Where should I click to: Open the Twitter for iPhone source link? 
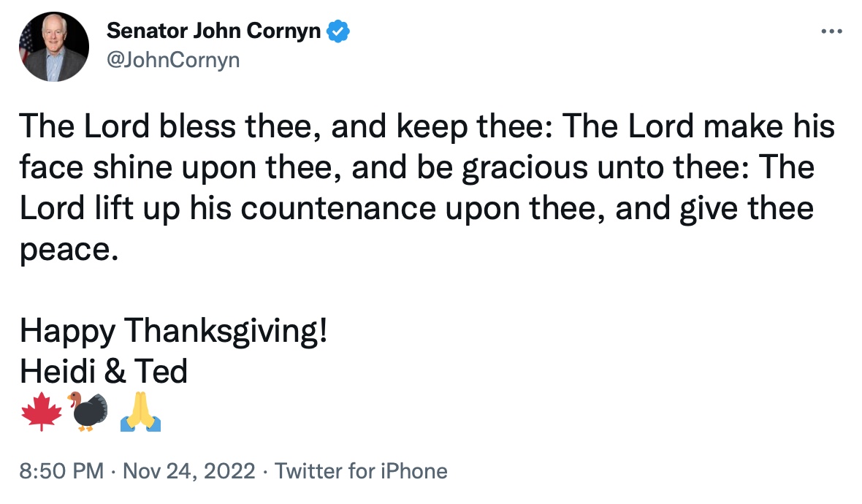361,471
